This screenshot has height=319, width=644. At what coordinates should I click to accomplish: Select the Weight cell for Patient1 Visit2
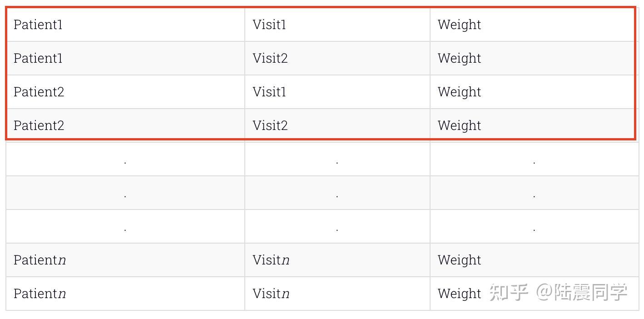(459, 58)
